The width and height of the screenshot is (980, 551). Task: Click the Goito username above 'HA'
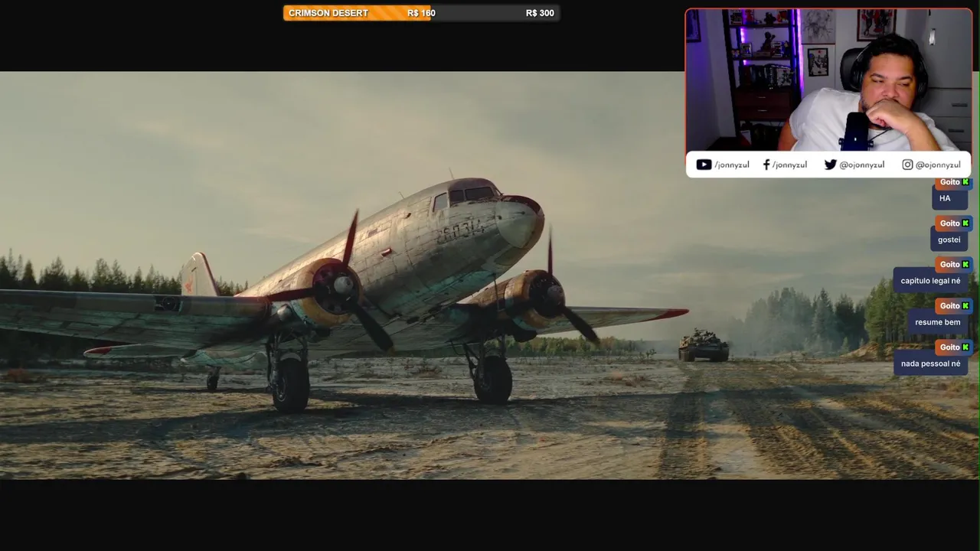coord(949,182)
